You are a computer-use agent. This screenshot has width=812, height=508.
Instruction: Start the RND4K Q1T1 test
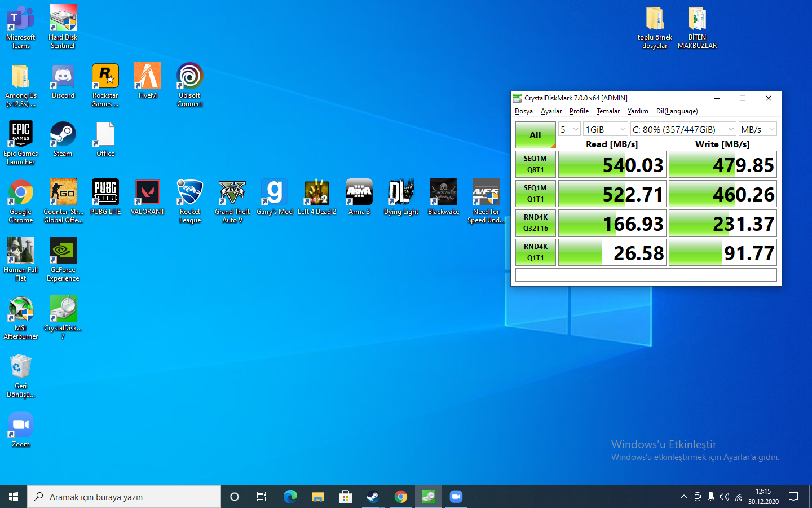point(536,252)
